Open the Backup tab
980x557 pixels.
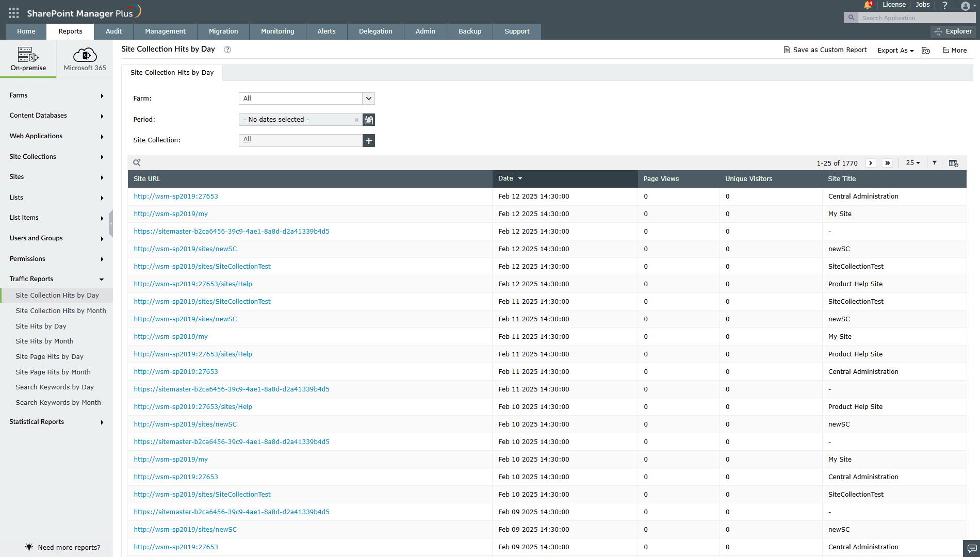[470, 31]
